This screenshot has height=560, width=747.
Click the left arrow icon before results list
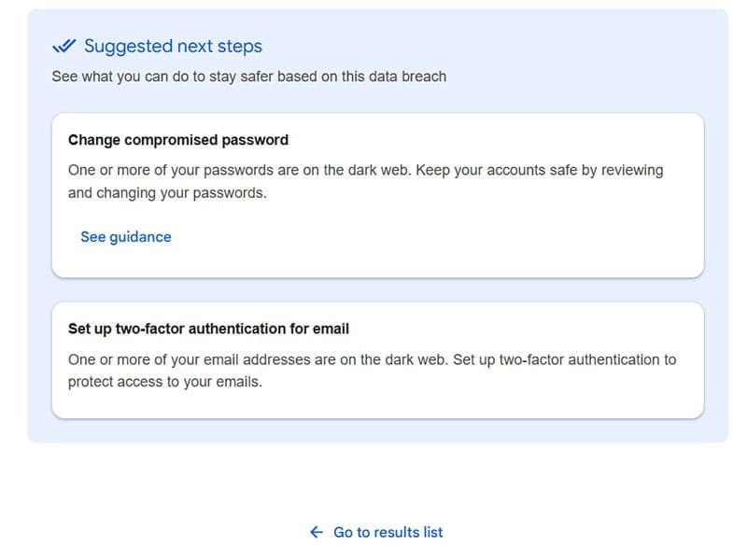click(x=317, y=532)
